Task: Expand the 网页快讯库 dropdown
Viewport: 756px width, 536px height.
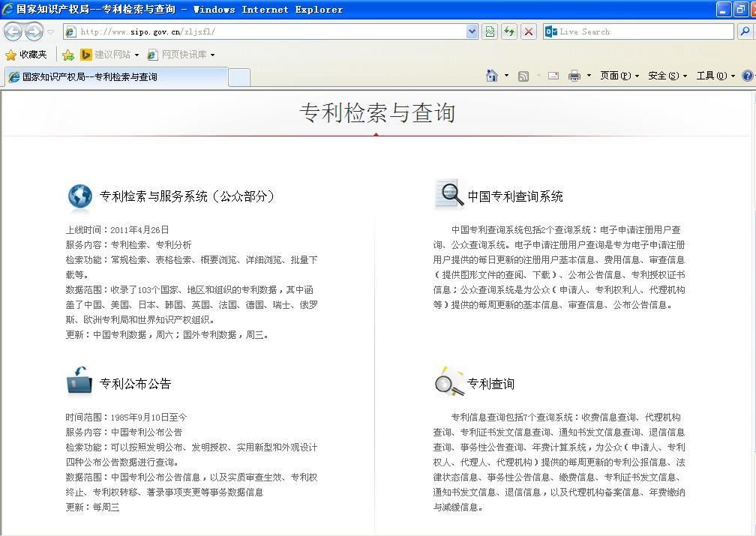Action: [212, 55]
